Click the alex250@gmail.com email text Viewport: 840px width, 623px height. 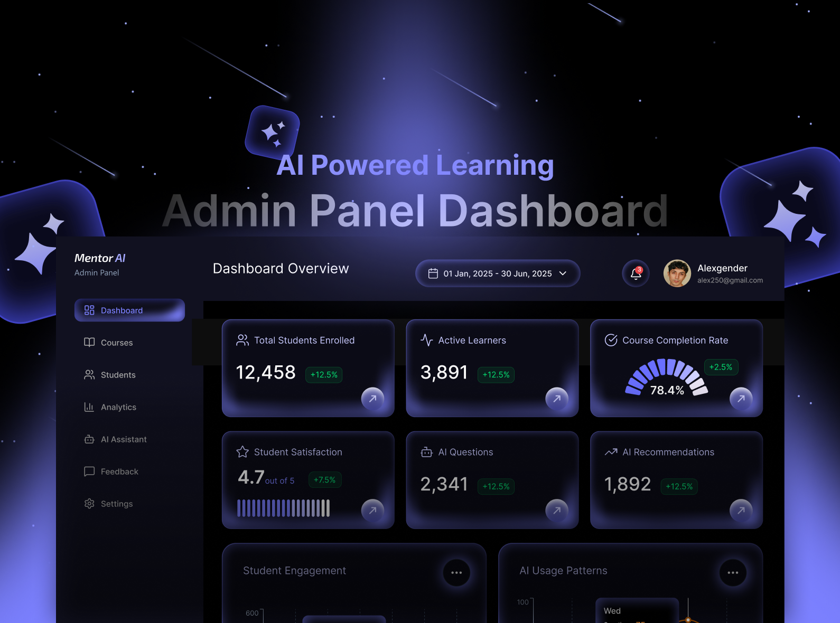point(730,280)
